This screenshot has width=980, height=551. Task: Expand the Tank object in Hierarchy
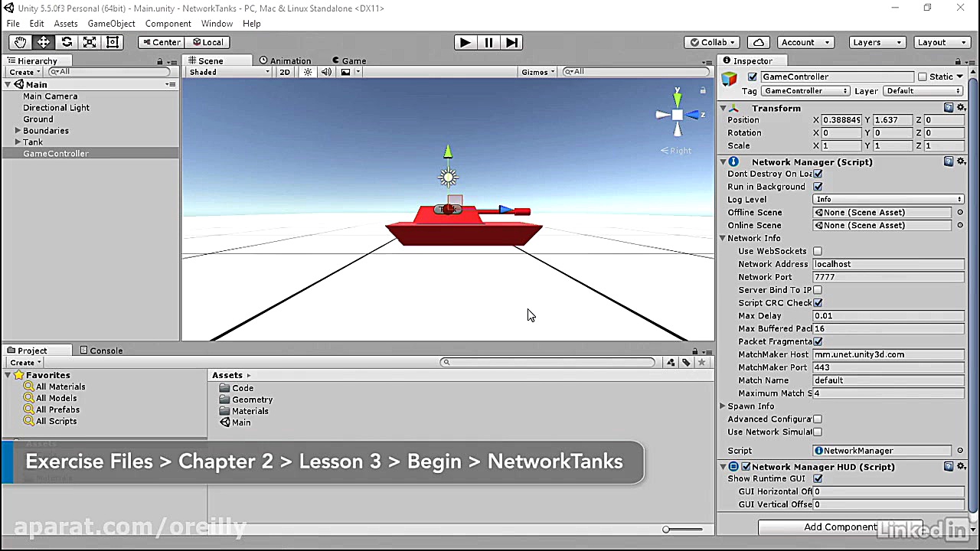(18, 142)
